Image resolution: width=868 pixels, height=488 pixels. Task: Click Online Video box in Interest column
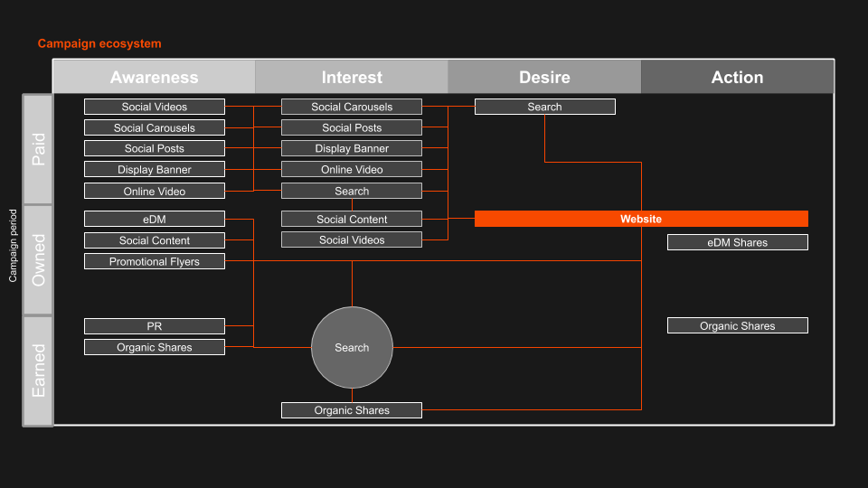pyautogui.click(x=352, y=169)
